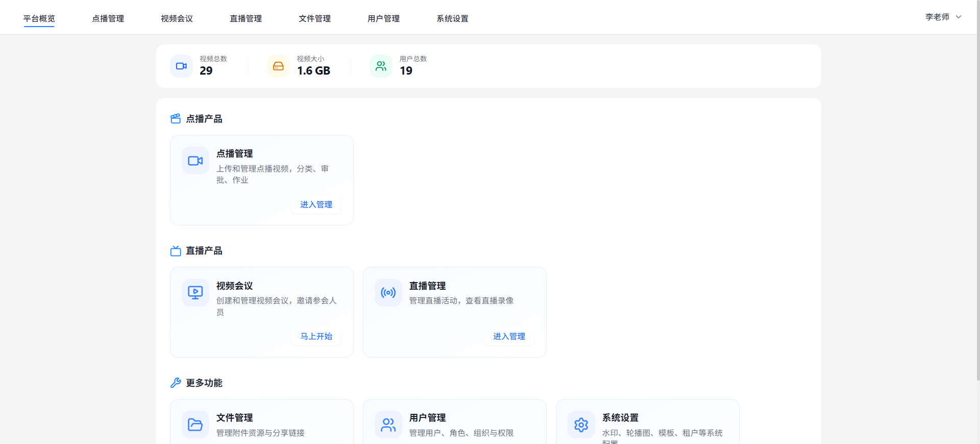The height and width of the screenshot is (444, 980).
Task: Click the TV icon next to 直播产品
Action: click(x=176, y=251)
